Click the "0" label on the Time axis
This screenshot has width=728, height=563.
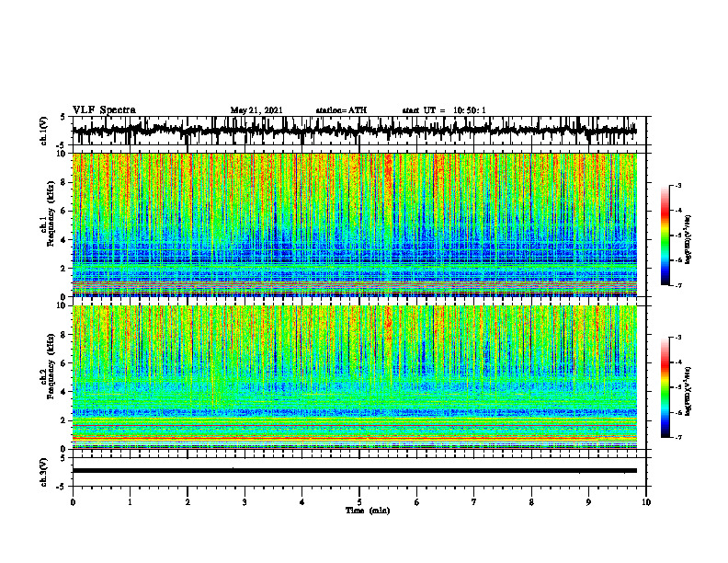pyautogui.click(x=73, y=502)
